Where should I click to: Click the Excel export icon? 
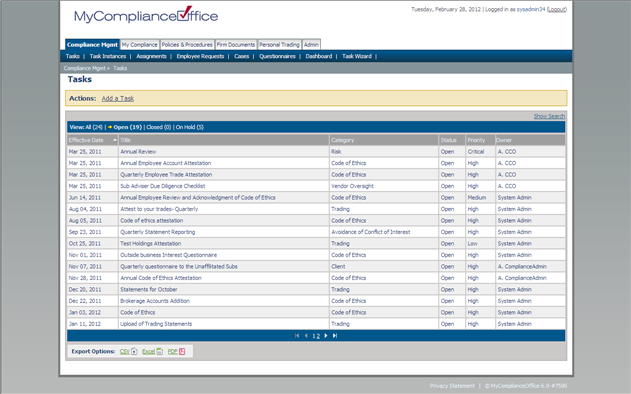click(x=159, y=351)
